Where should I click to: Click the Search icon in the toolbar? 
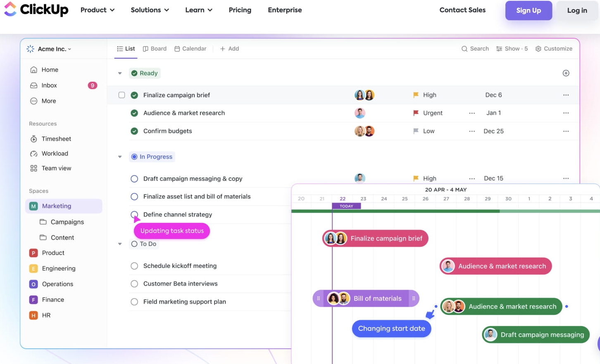click(464, 49)
